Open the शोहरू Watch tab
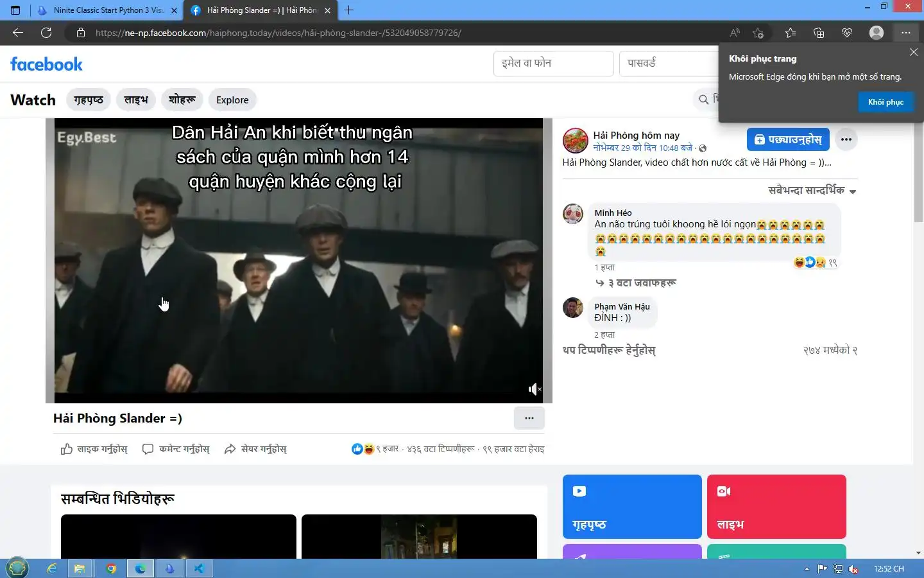Screen dimensions: 924x578 (182, 100)
